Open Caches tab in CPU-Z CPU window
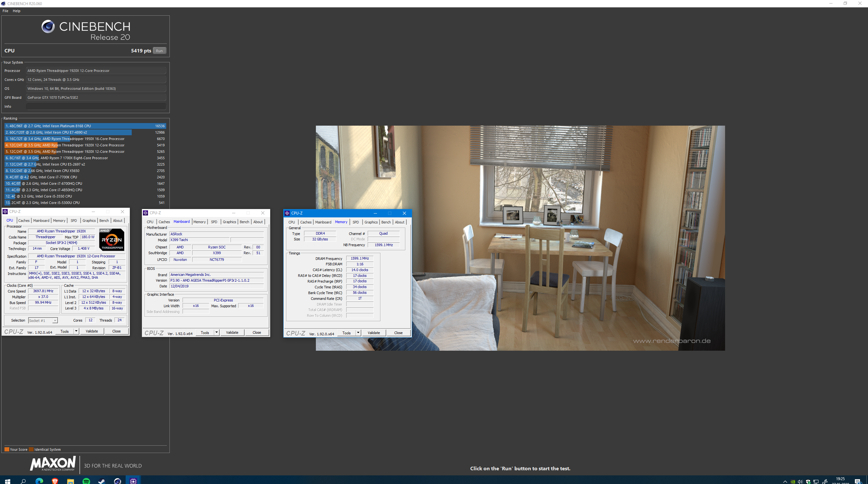868x484 pixels. [24, 221]
